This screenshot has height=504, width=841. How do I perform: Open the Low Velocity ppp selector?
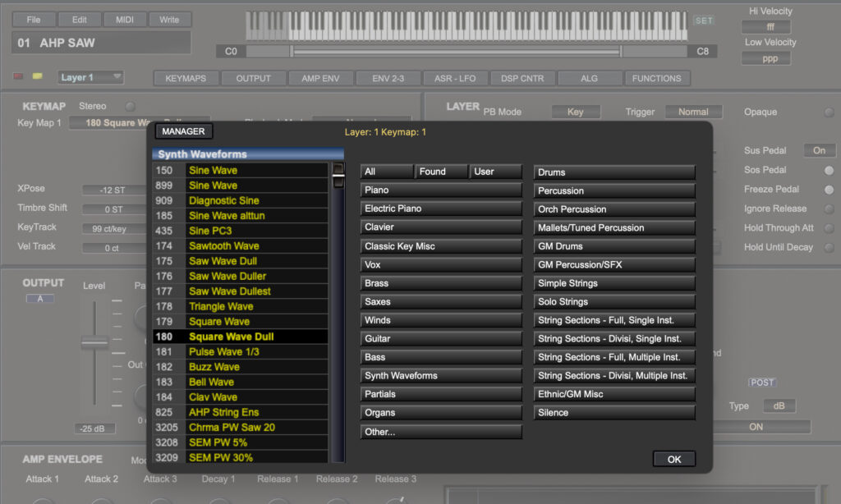pyautogui.click(x=765, y=58)
